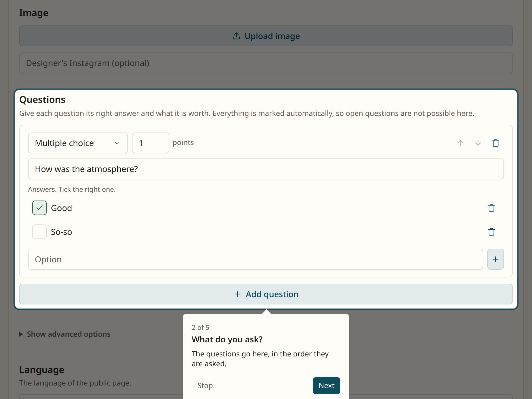Tick the 'So-so' answer checkbox
Image resolution: width=532 pixels, height=399 pixels.
point(39,232)
